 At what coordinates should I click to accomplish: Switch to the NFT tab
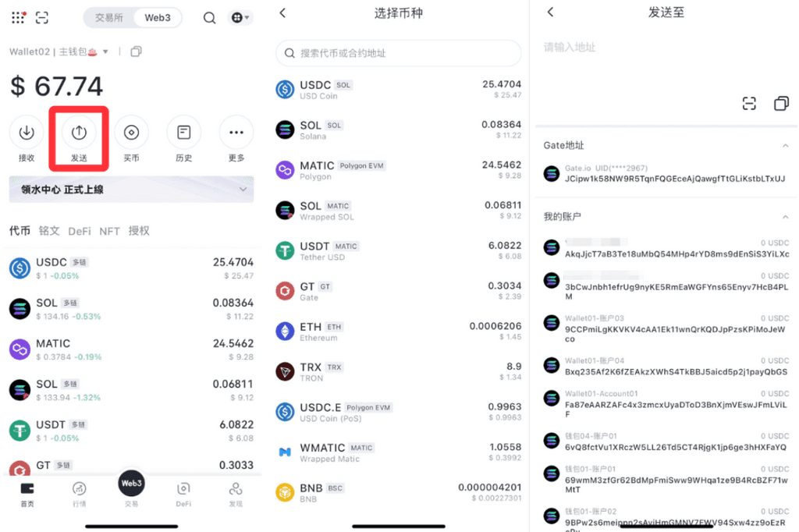tap(109, 231)
